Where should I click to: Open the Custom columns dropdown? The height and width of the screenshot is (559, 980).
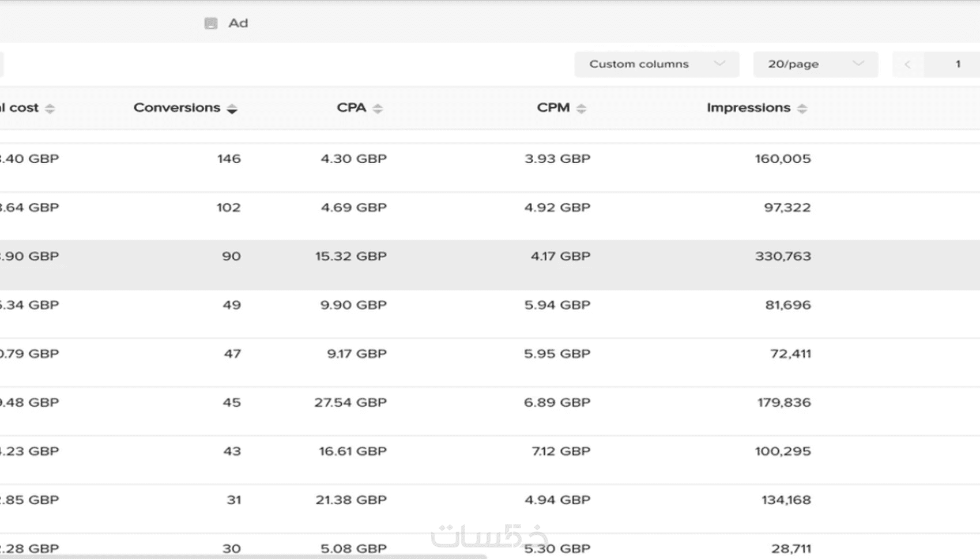click(656, 64)
